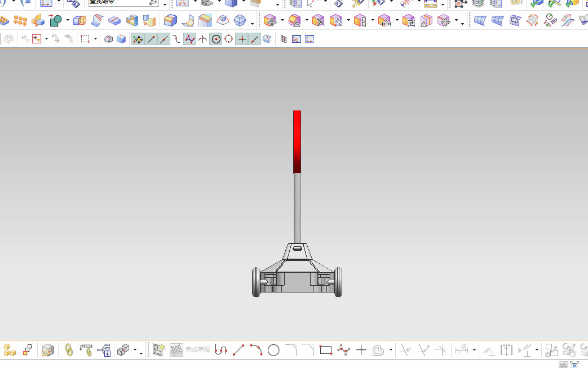Click the offset curve icon
The height and width of the screenshot is (368, 588).
(x=378, y=351)
